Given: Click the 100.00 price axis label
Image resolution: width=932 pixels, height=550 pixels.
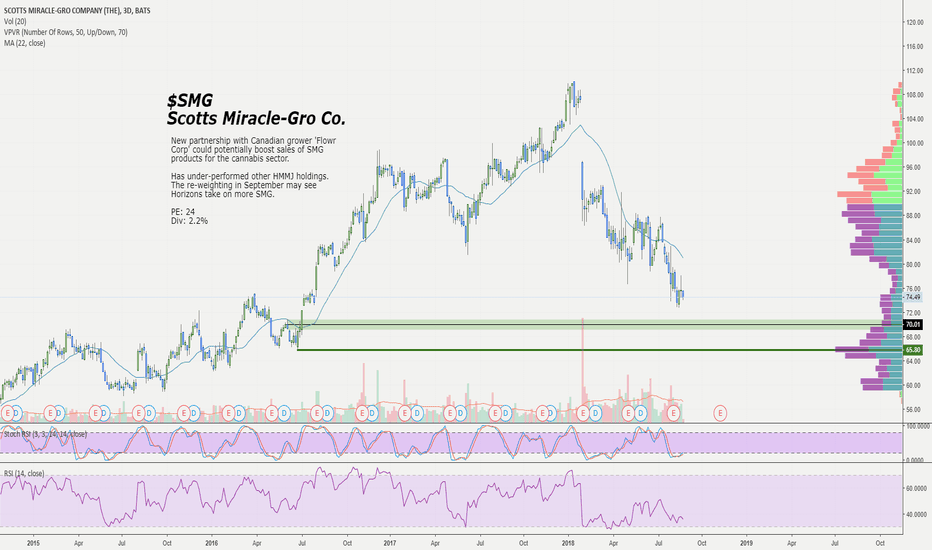Looking at the screenshot, I should click(x=914, y=143).
